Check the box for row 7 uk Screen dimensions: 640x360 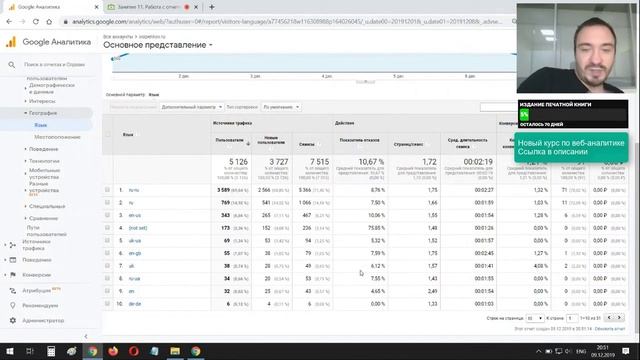tap(107, 266)
